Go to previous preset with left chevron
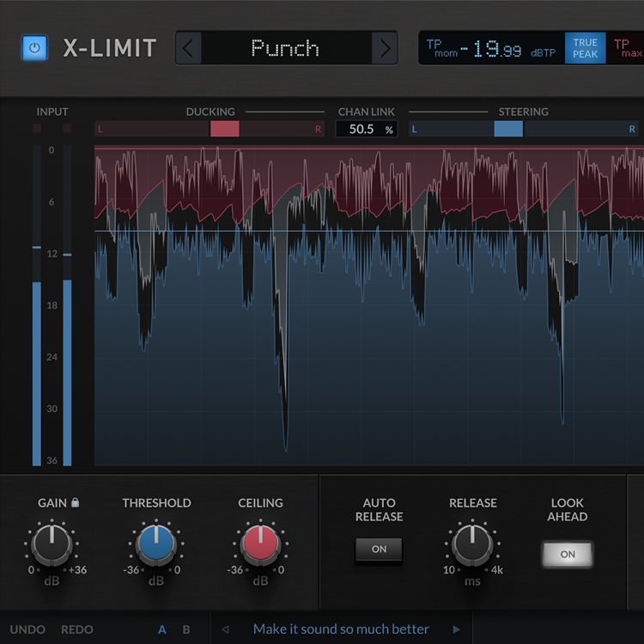Viewport: 644px width, 644px height. click(189, 48)
